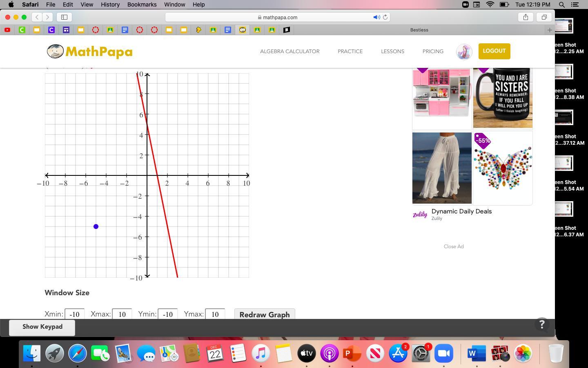Click the Xmin input field

click(74, 314)
